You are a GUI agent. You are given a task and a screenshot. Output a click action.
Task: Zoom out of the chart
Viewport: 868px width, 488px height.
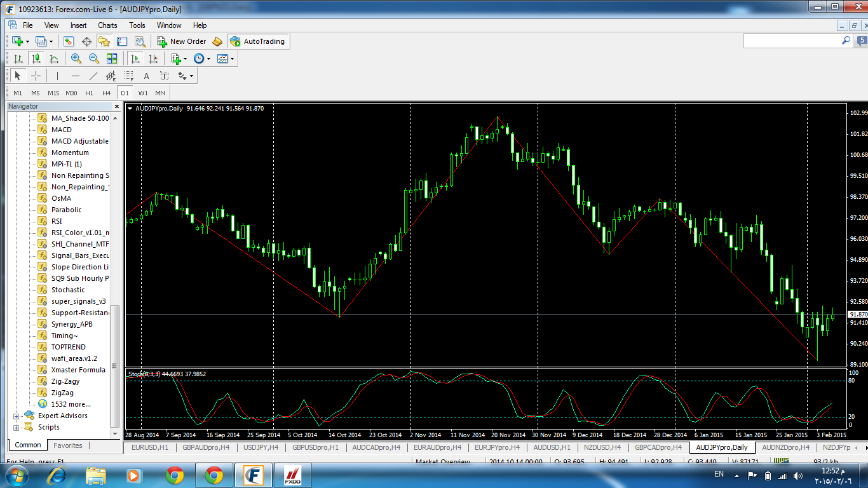(94, 58)
